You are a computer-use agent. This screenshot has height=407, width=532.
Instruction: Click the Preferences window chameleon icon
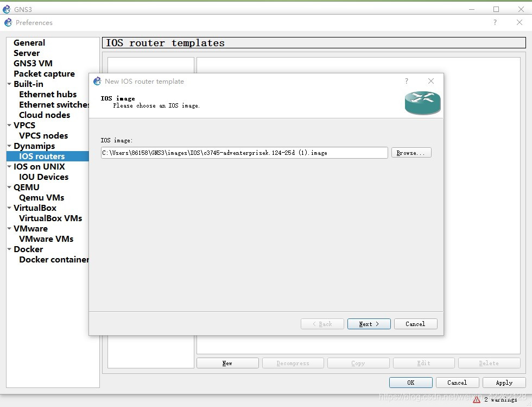pos(8,22)
